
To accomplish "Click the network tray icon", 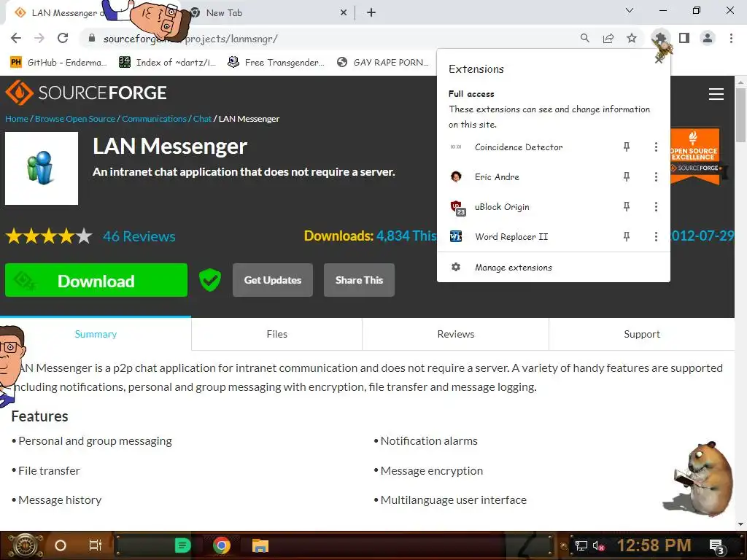I will tap(581, 546).
